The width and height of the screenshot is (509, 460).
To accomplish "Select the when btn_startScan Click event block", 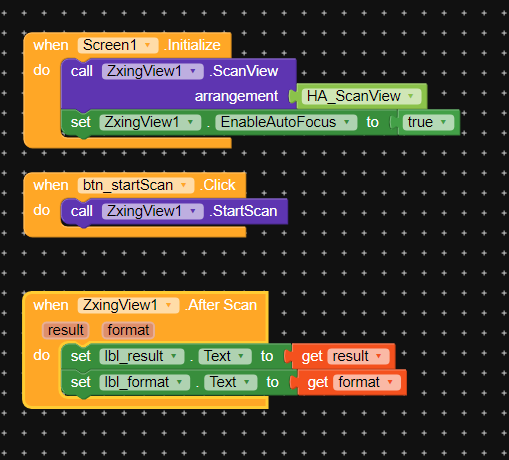I will tap(135, 185).
